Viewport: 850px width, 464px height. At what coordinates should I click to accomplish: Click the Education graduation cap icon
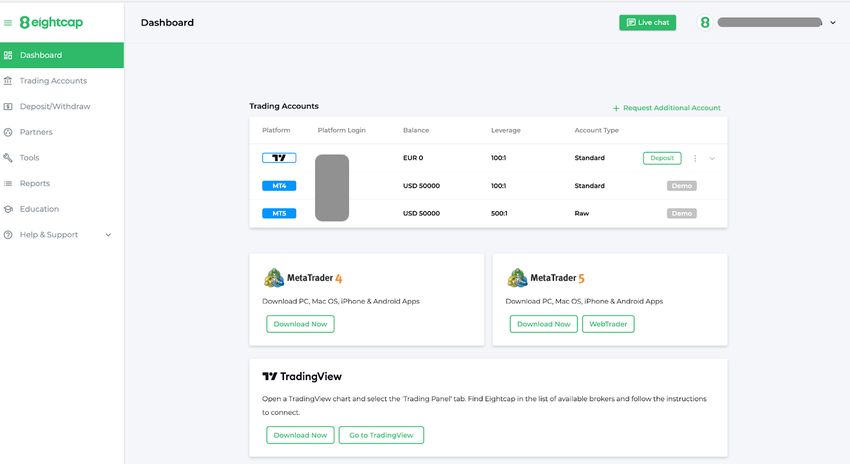(x=8, y=209)
